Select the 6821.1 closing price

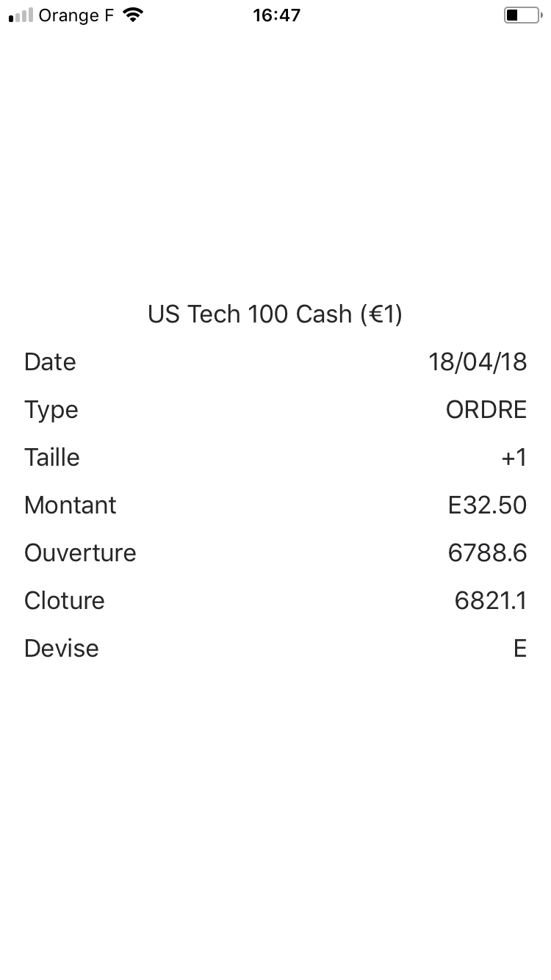pyautogui.click(x=491, y=601)
